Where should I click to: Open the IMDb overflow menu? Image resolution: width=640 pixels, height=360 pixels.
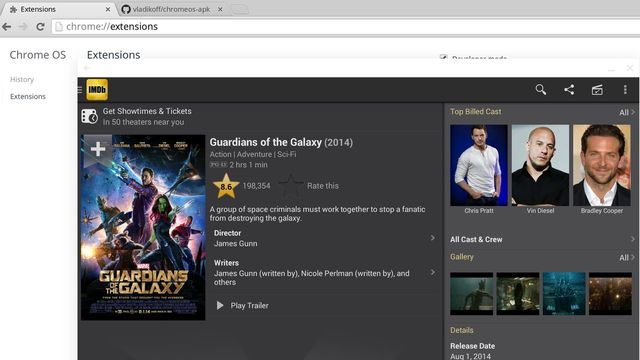(x=625, y=89)
